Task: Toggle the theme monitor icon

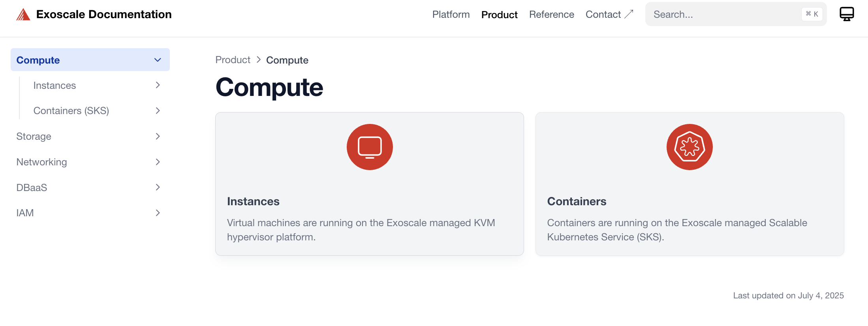Action: pyautogui.click(x=846, y=14)
